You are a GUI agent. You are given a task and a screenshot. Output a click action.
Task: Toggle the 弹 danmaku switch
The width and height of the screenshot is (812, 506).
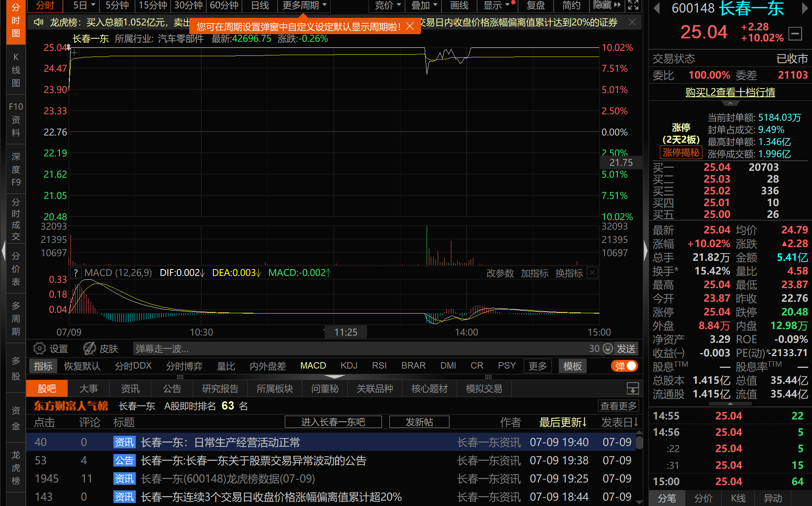point(624,366)
